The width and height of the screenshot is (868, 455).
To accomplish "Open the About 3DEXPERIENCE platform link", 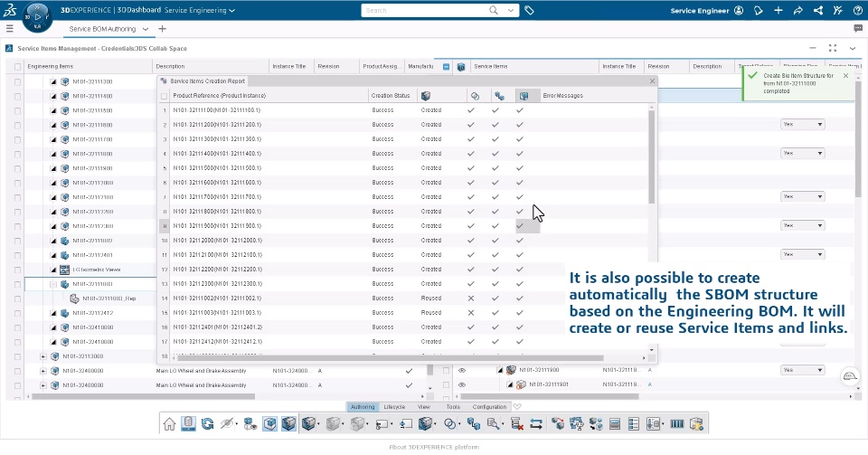I will 434,447.
